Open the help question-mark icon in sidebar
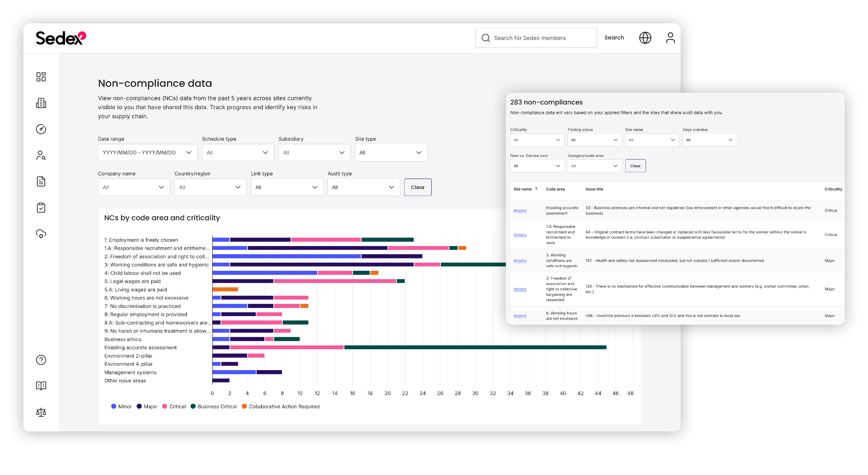Screen dimensions: 868x475 (x=41, y=360)
